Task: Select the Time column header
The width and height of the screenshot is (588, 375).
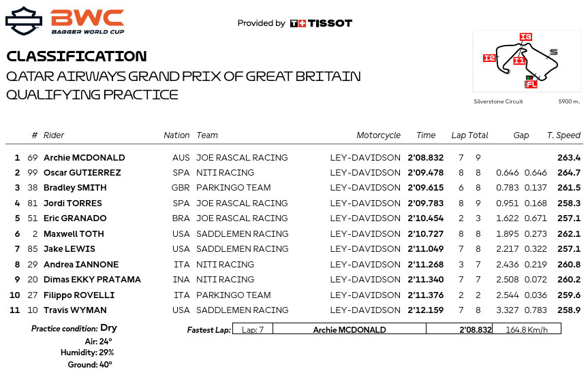Action: (x=426, y=135)
